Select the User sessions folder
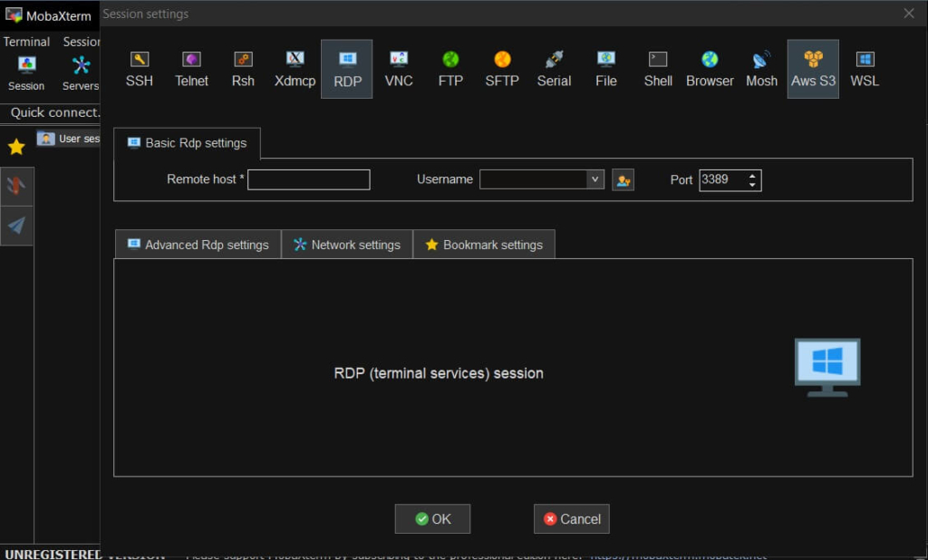Screen dimensions: 928x560 pyautogui.click(x=69, y=139)
